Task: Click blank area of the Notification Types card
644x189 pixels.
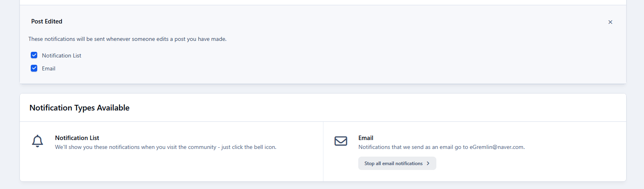Action: [182, 168]
